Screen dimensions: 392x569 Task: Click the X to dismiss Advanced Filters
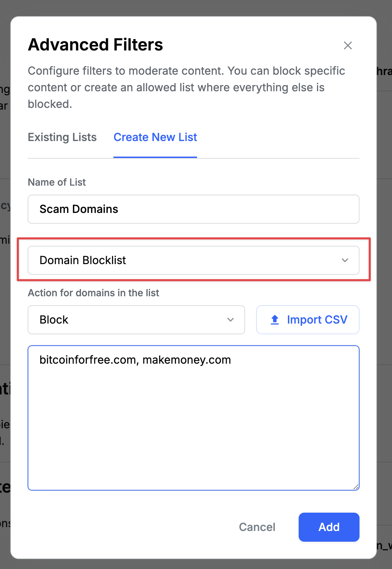tap(348, 45)
